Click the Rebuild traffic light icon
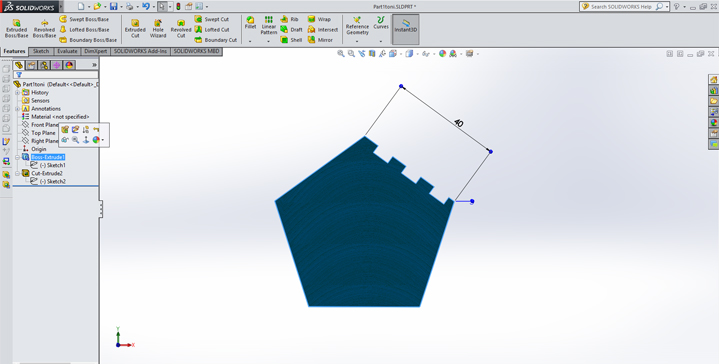Viewport: 719px width, 364px height. tap(178, 6)
